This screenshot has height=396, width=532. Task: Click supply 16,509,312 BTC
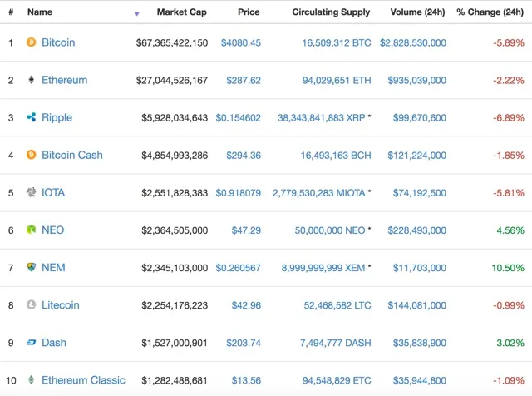[337, 42]
